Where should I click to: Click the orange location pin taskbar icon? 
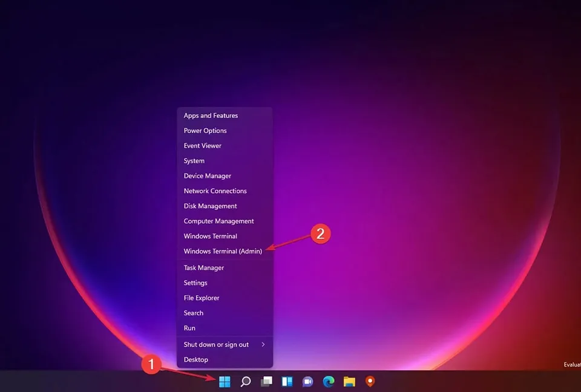369,382
